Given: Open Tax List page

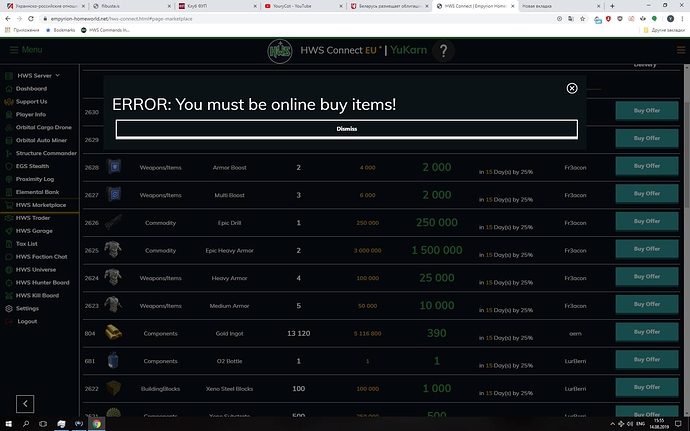Looking at the screenshot, I should pos(26,244).
